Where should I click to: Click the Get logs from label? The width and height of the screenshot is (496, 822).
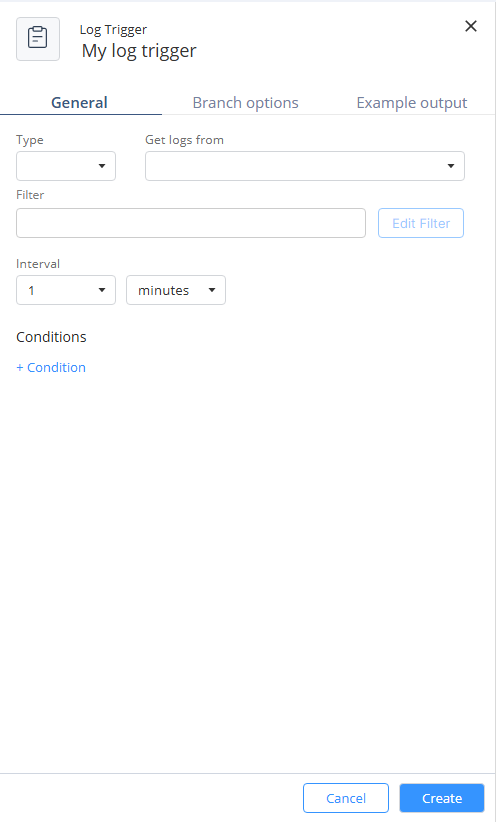tap(185, 140)
